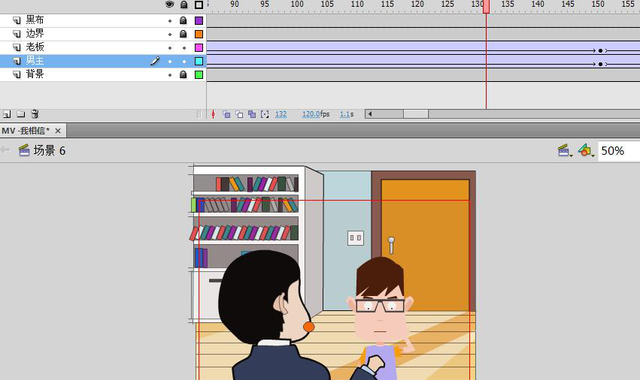Select the 背景 layer name

point(35,74)
